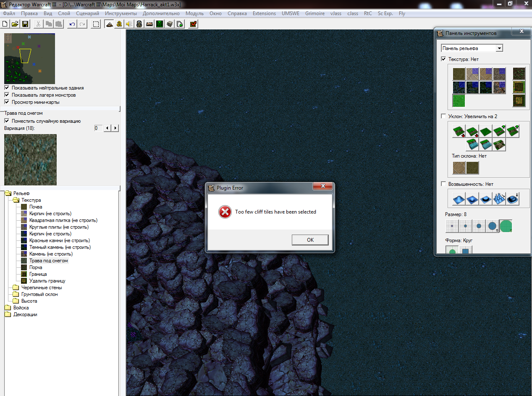Image resolution: width=532 pixels, height=396 pixels.
Task: Toggle 'Показывать нейтральные здания' checkbox
Action: [x=7, y=88]
